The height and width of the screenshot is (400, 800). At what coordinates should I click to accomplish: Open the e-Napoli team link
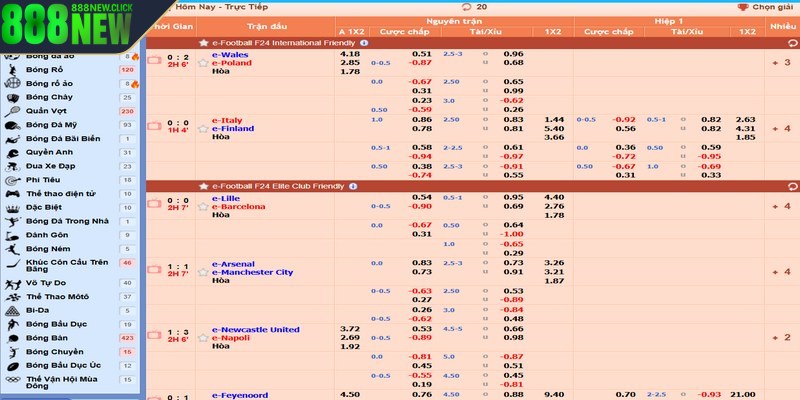(231, 338)
